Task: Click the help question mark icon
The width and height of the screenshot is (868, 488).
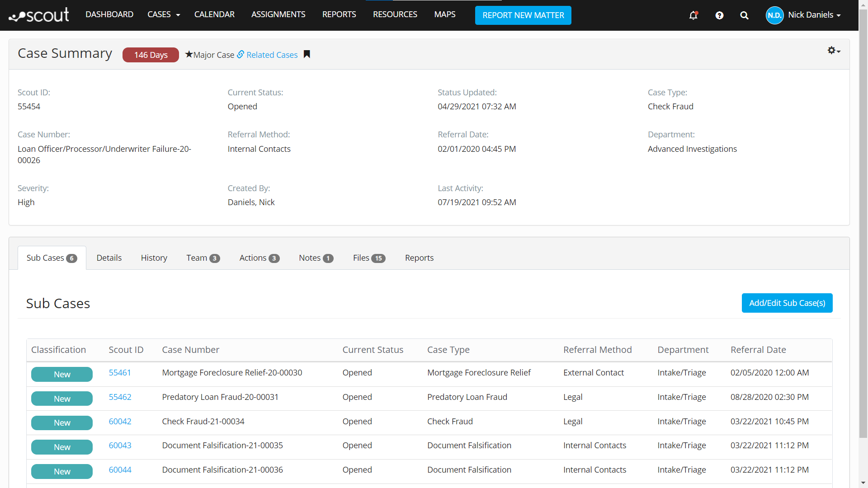Action: [719, 15]
